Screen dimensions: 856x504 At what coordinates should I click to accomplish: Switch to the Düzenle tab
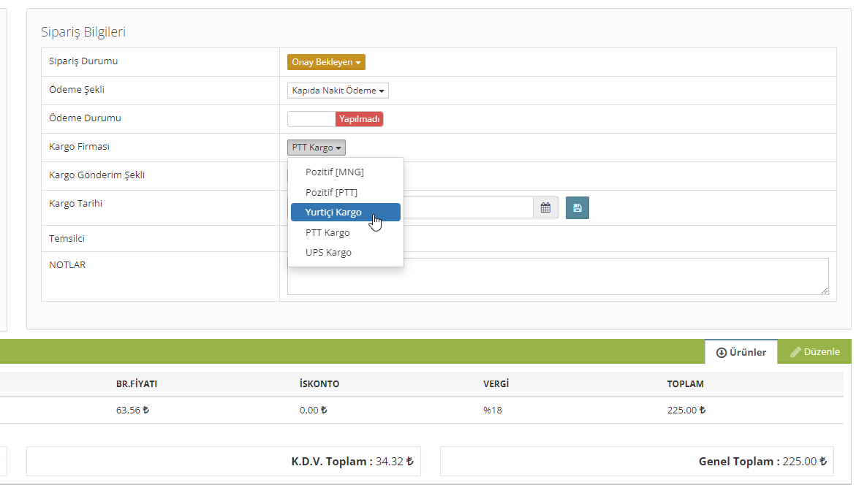click(x=815, y=352)
